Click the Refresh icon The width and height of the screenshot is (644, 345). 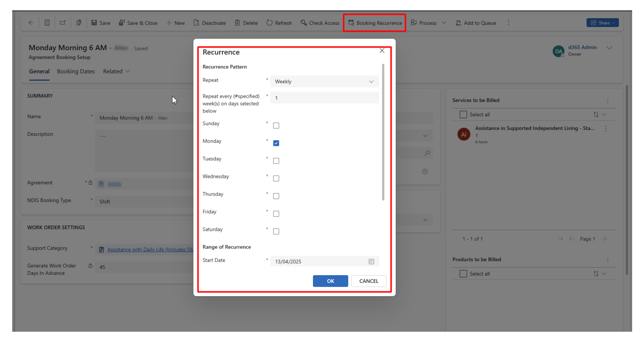point(269,23)
